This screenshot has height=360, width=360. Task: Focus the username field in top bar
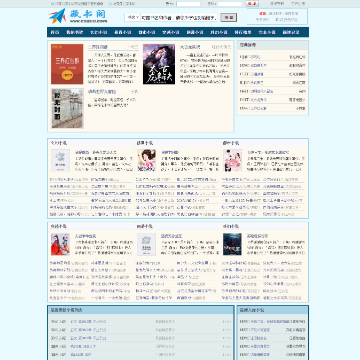[x=188, y=4]
